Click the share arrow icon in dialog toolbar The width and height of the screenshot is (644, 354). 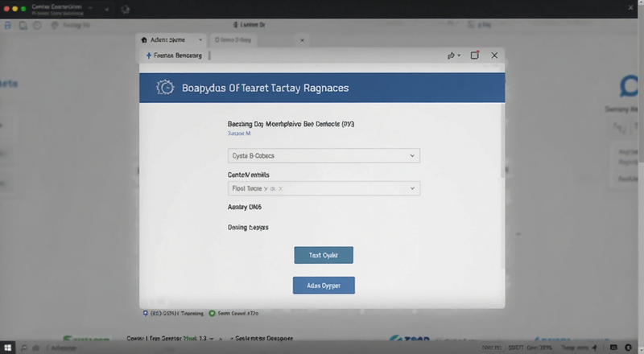point(451,56)
